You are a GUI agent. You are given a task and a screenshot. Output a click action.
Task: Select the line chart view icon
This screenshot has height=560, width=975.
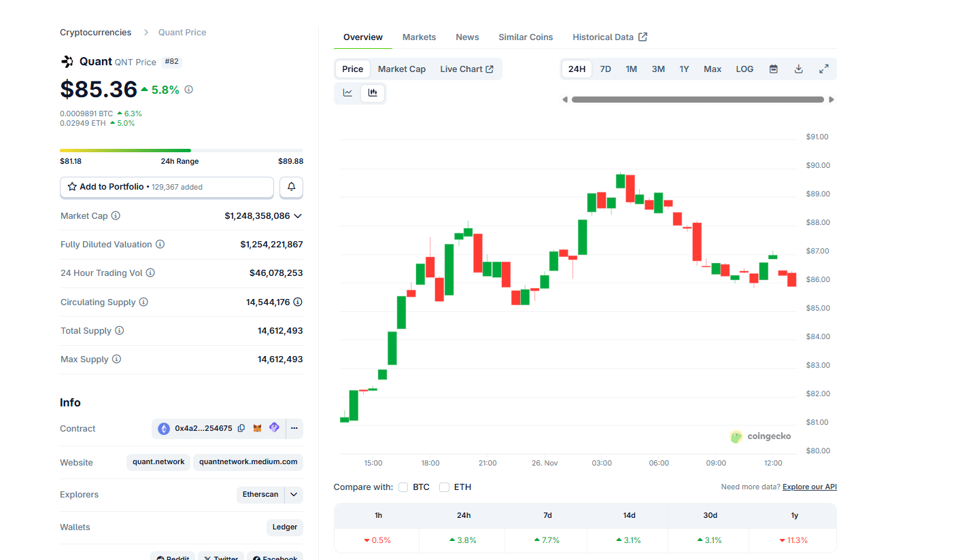(347, 92)
